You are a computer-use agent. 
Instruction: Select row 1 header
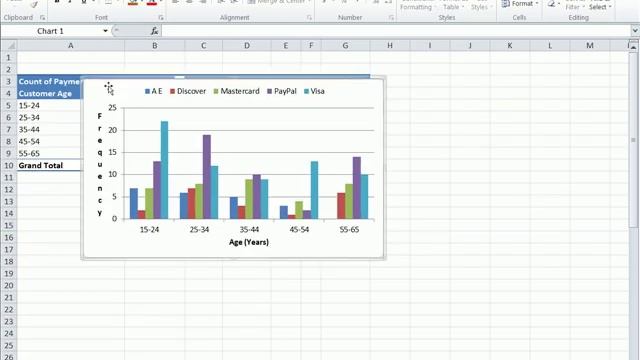[x=9, y=58]
